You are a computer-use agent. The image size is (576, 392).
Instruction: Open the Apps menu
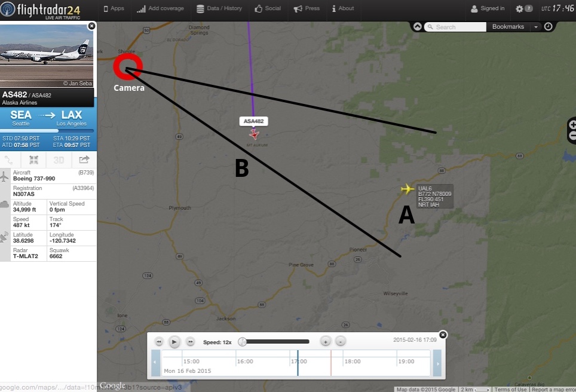[114, 8]
